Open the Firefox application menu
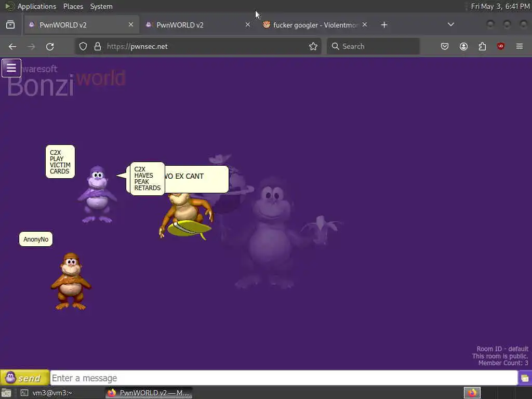 pyautogui.click(x=520, y=46)
